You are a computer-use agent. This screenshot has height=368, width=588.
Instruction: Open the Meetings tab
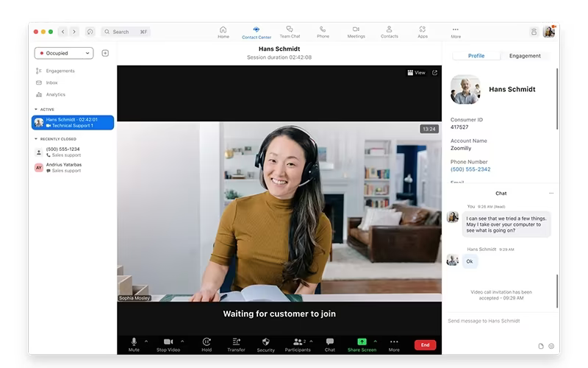click(356, 32)
